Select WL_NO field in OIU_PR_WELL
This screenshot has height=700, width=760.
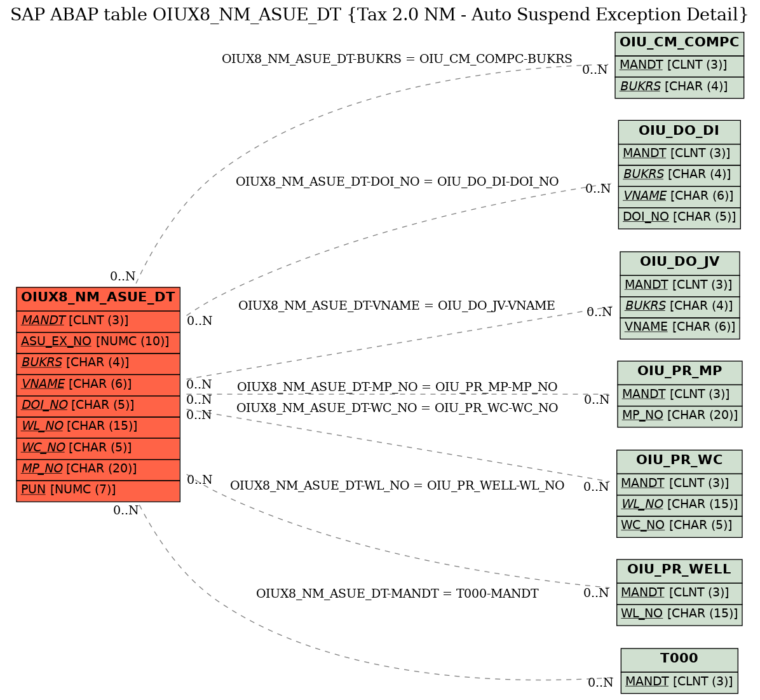pyautogui.click(x=679, y=615)
